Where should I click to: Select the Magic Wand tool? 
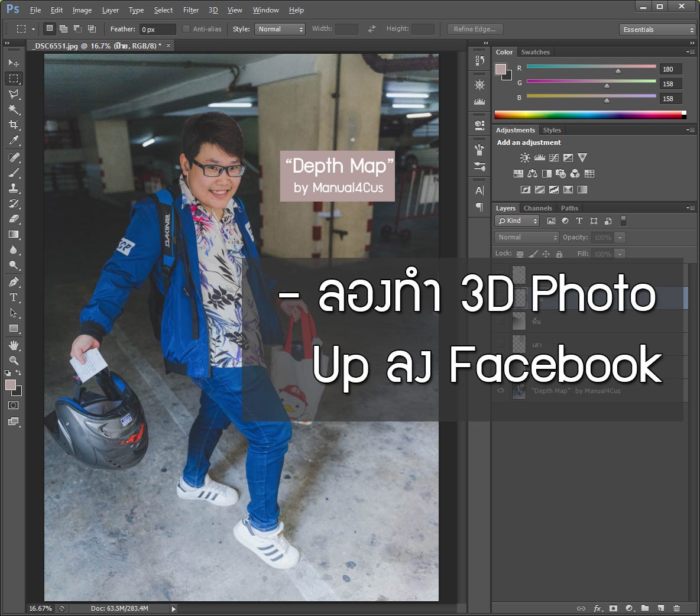pyautogui.click(x=14, y=109)
